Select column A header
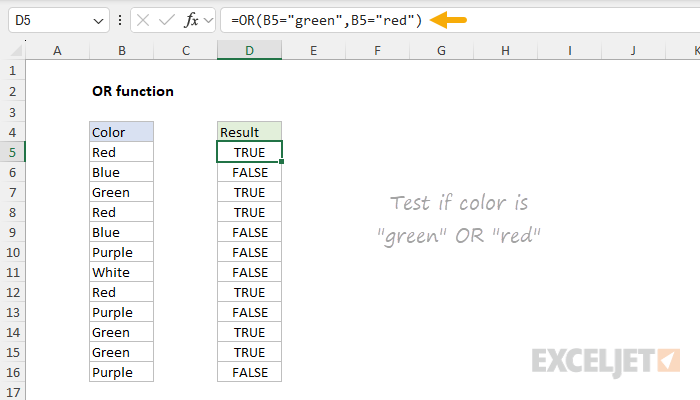700x400 pixels. (57, 50)
